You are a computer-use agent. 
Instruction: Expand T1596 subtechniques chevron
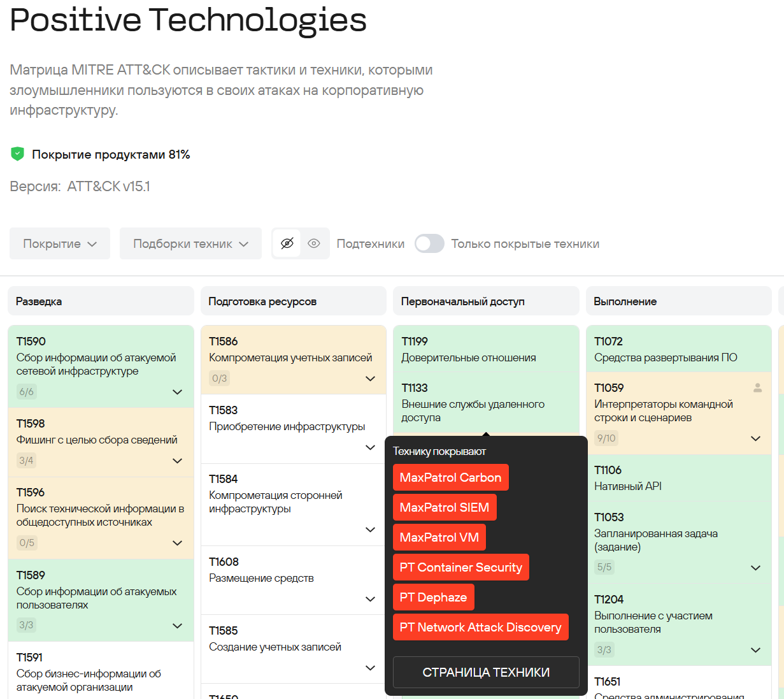(178, 543)
